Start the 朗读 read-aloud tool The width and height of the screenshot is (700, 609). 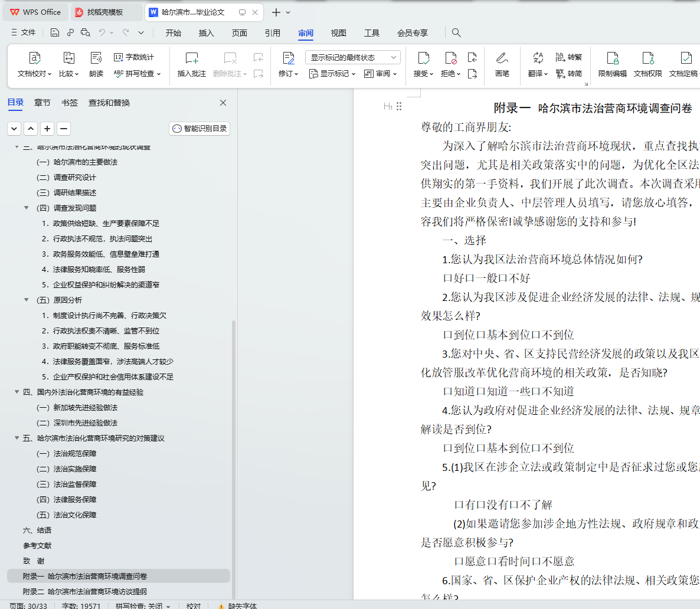coord(96,64)
